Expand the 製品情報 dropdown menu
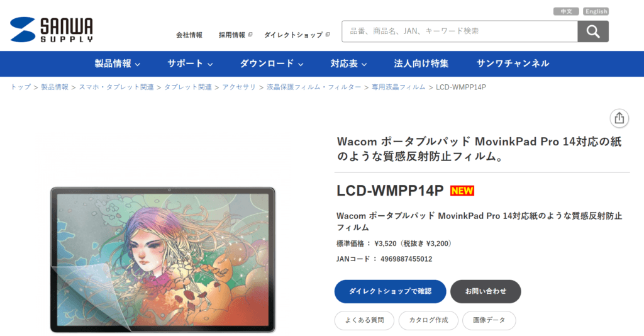This screenshot has height=336, width=644. tap(118, 64)
